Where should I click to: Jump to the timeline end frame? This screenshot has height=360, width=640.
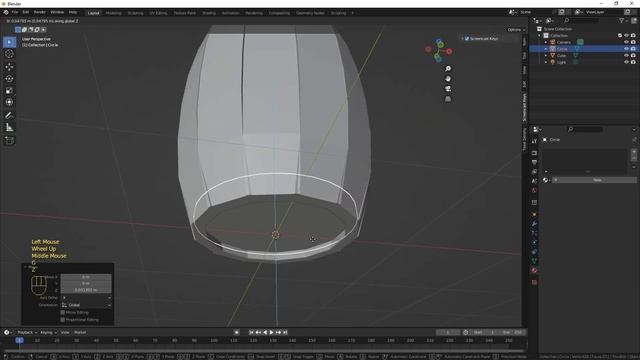285,332
